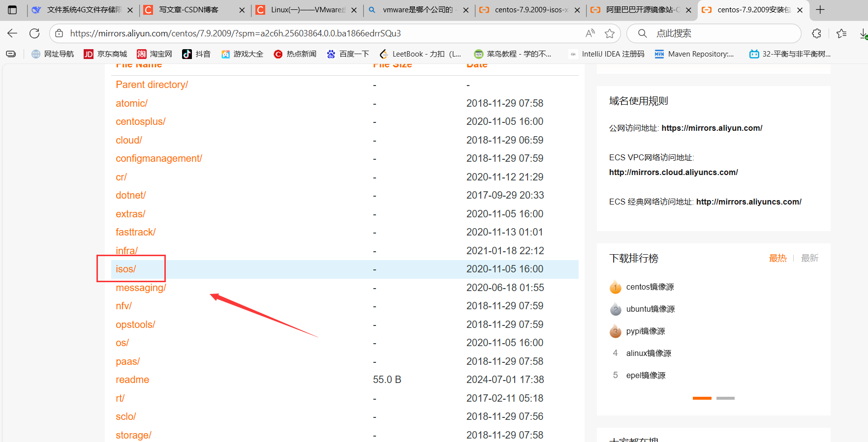Add this page to favorites via star icon
868x442 pixels.
tap(610, 33)
